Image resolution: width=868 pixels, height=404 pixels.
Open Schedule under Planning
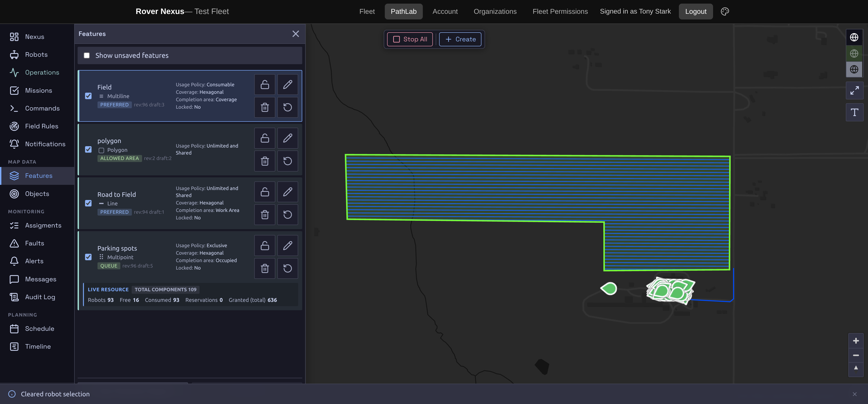(x=37, y=329)
